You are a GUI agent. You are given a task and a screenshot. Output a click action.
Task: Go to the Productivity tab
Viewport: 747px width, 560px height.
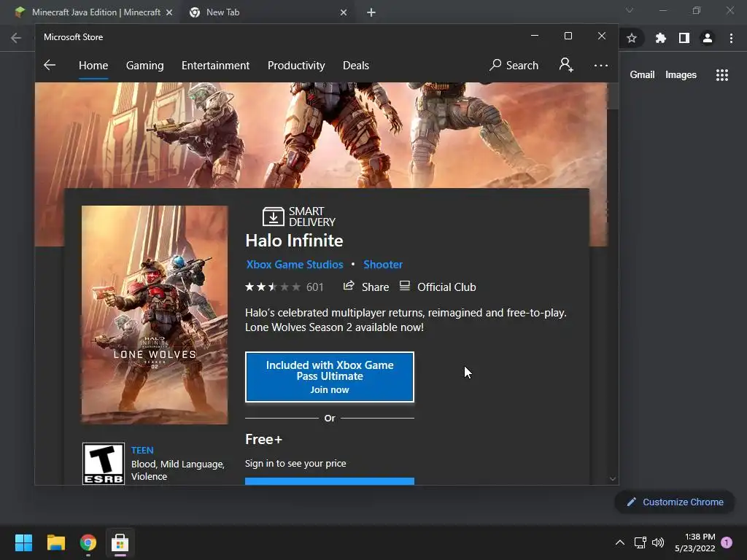tap(296, 65)
